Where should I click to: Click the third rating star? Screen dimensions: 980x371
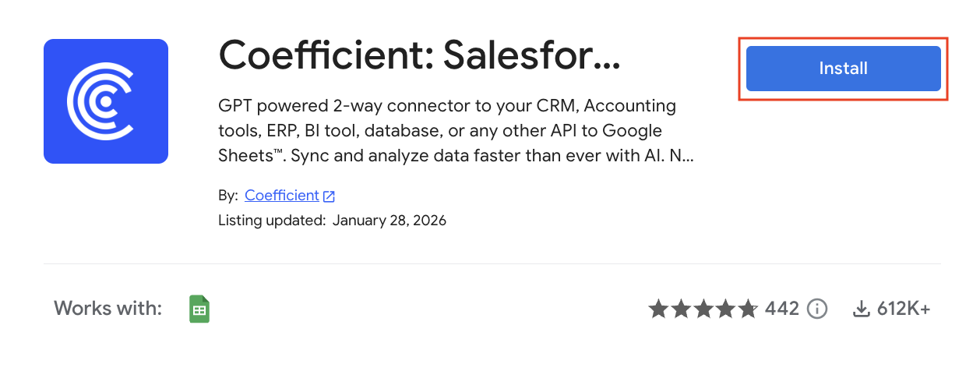tap(703, 309)
